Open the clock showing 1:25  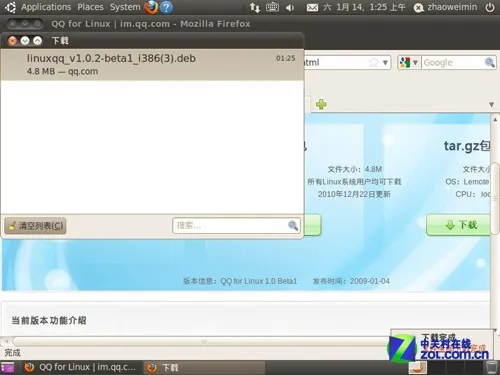click(364, 7)
